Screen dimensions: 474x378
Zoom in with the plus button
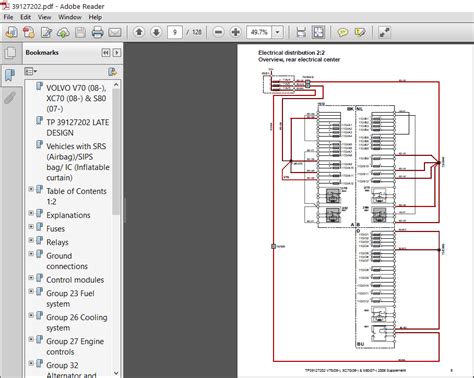pos(236,32)
